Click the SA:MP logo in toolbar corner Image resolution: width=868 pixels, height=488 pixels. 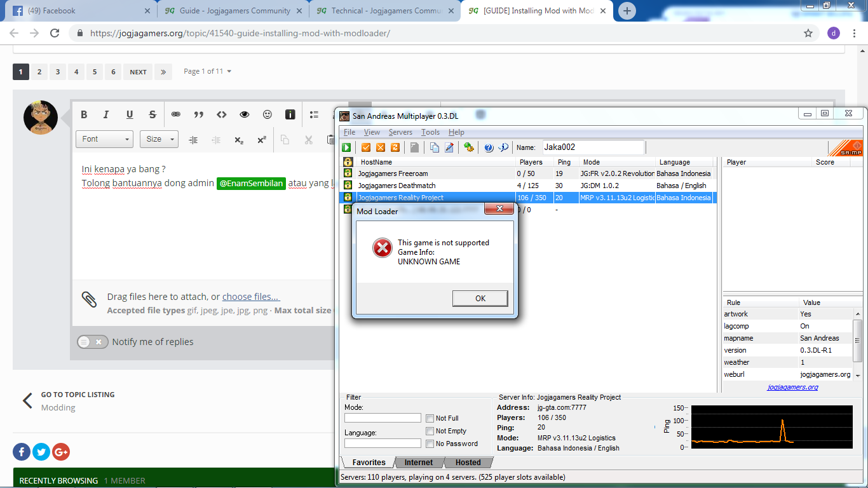[846, 147]
